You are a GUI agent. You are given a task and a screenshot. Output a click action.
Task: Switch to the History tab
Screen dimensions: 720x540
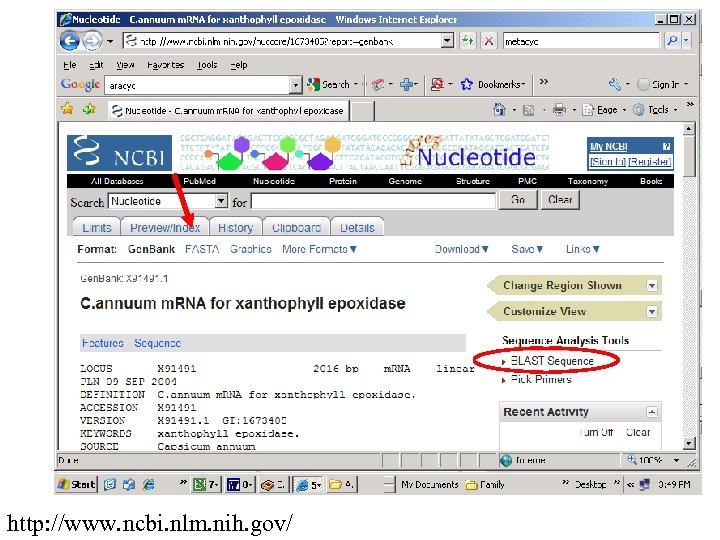click(x=236, y=227)
